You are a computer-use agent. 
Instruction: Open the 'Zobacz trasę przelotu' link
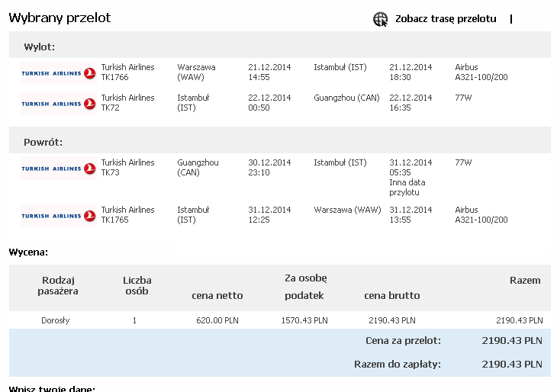point(446,19)
